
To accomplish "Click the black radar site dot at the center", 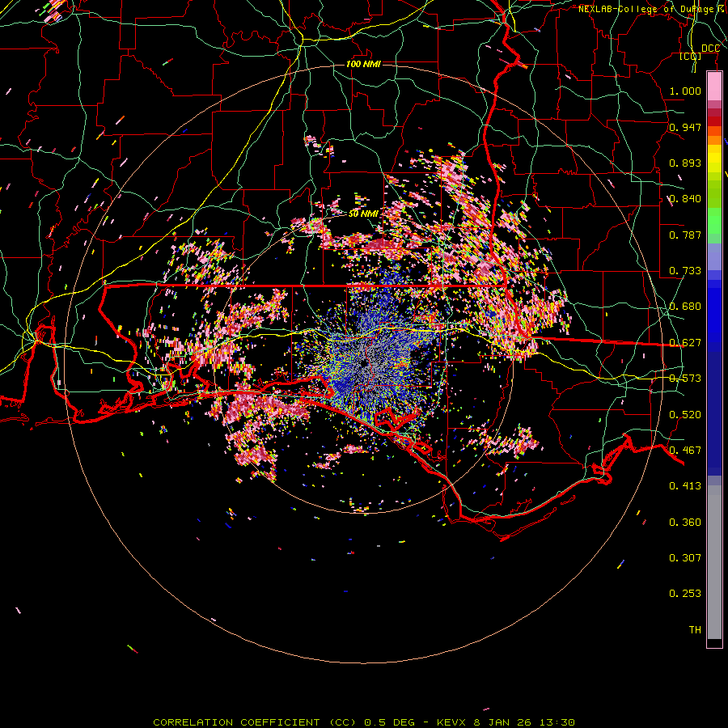I will [365, 363].
